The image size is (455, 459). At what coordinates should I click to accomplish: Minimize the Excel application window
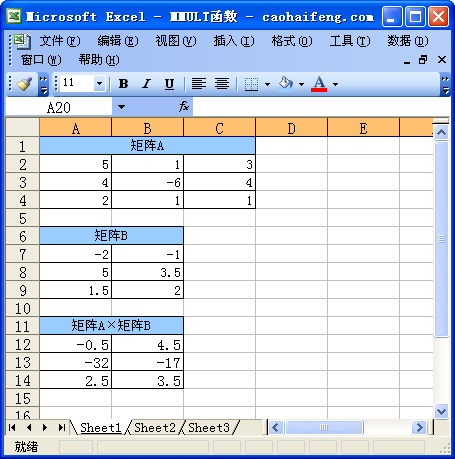tap(392, 16)
